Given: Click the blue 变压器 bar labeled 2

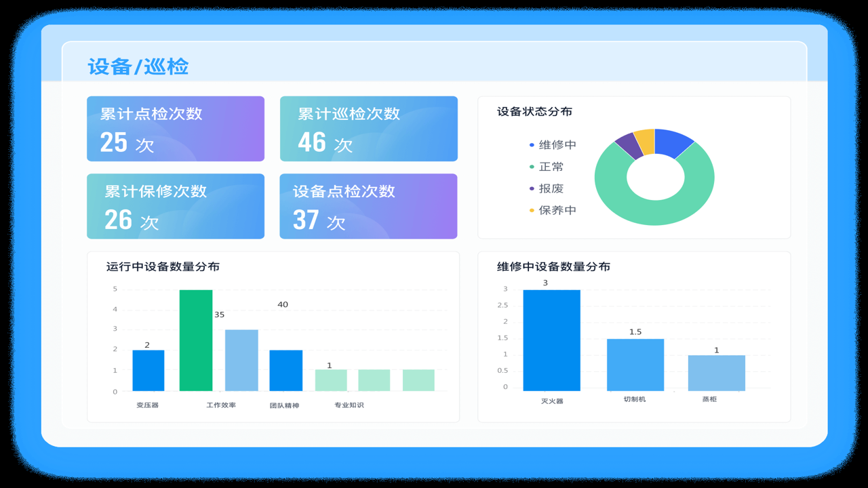Looking at the screenshot, I should [x=149, y=371].
